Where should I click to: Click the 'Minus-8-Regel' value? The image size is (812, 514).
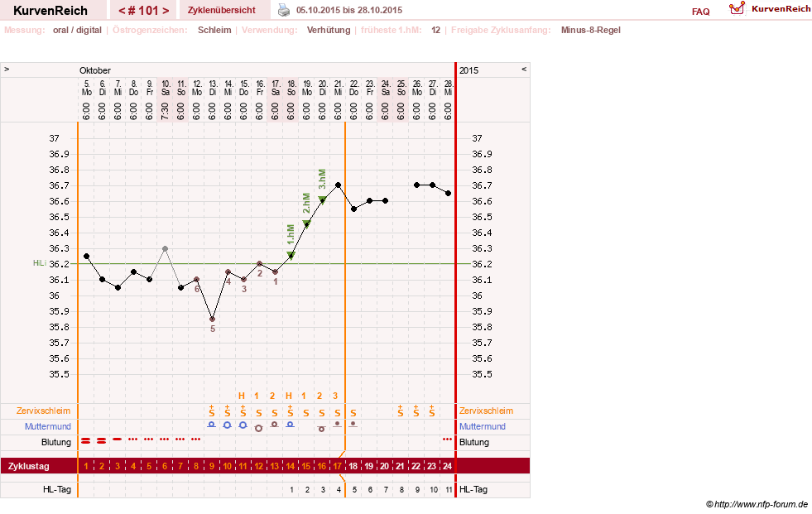[591, 30]
